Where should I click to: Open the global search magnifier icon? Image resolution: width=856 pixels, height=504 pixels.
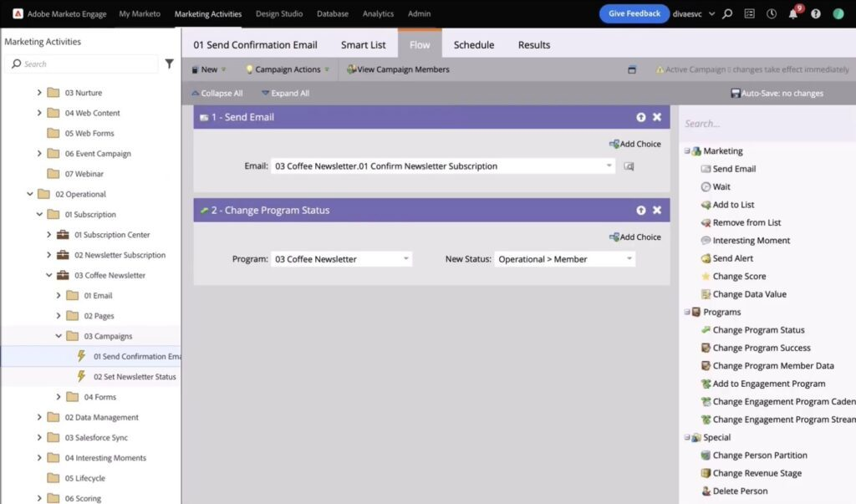coord(727,13)
